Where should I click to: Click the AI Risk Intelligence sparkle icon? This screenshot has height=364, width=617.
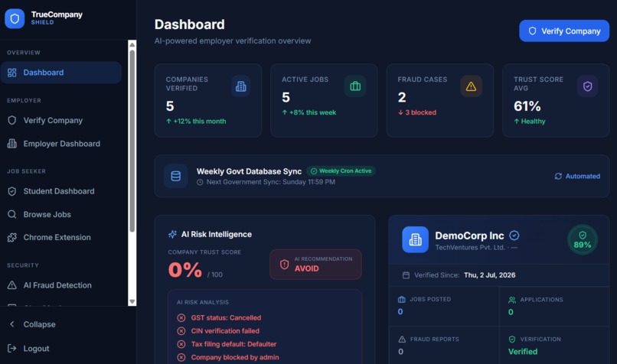point(172,234)
